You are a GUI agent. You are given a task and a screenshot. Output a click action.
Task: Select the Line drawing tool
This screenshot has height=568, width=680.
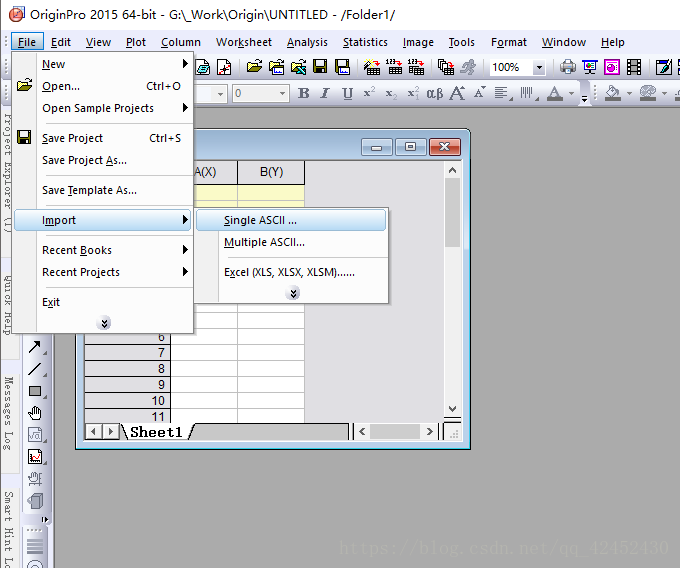pos(35,369)
